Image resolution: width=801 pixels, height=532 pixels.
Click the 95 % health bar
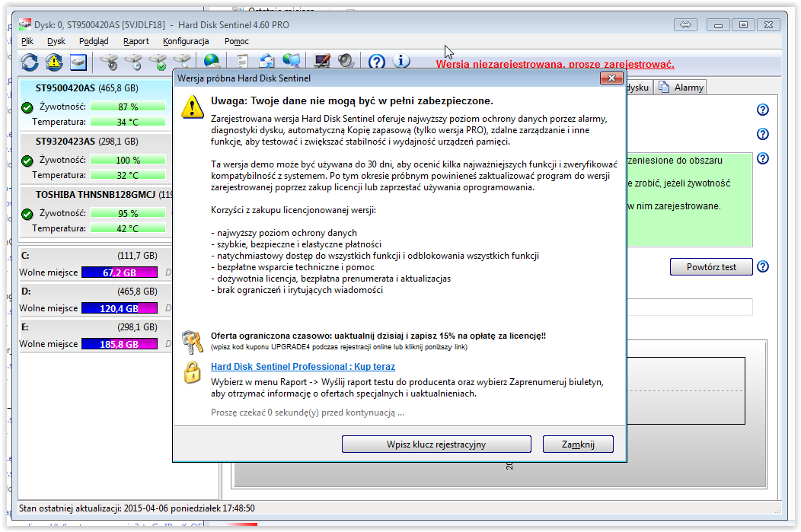[128, 213]
